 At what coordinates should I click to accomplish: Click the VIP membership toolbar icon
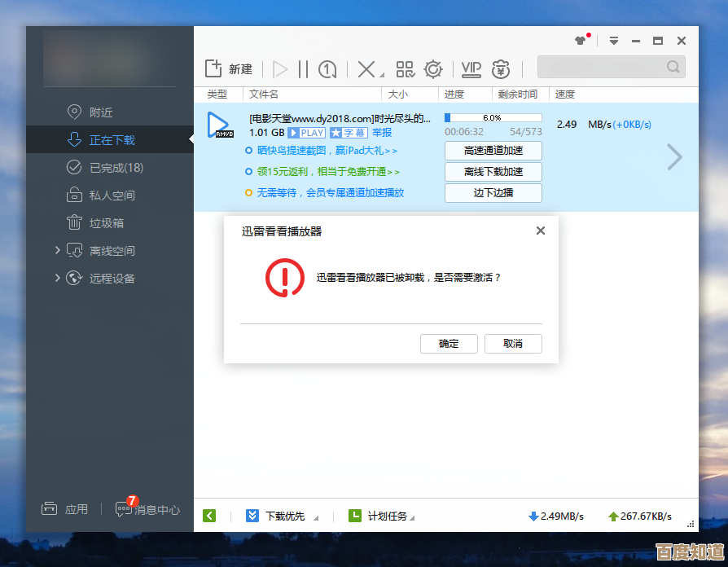471,68
